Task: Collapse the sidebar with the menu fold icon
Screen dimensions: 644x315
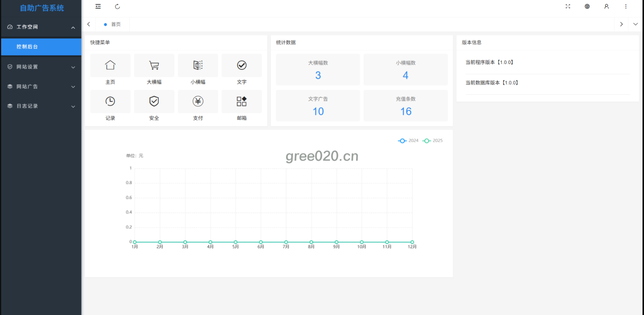Action: coord(98,6)
